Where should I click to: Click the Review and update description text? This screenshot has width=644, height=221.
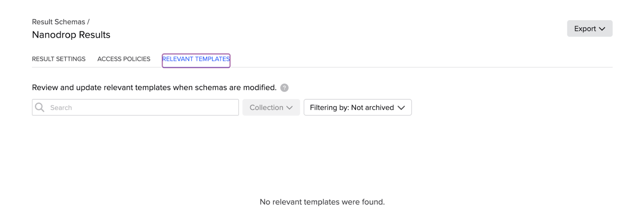154,88
